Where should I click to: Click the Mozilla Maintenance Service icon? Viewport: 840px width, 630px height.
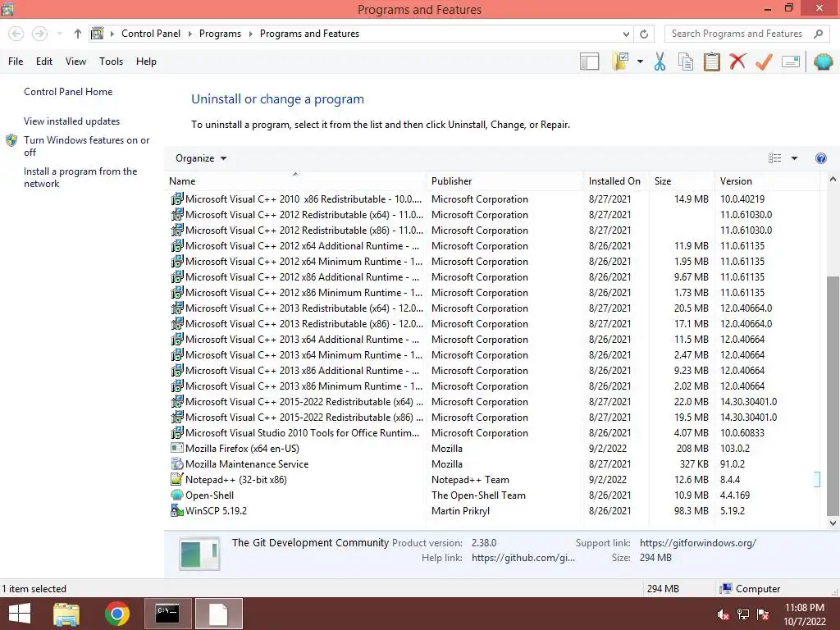tap(177, 463)
